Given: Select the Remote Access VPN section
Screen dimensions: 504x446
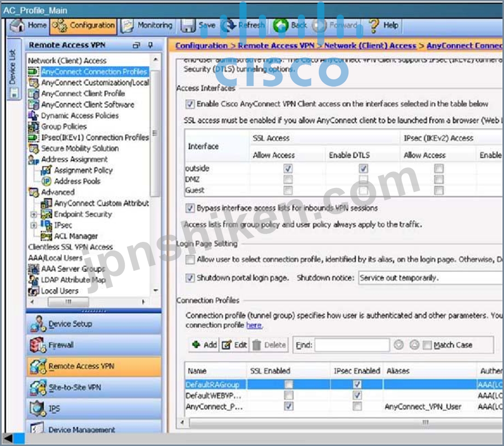Looking at the screenshot, I should [94, 366].
